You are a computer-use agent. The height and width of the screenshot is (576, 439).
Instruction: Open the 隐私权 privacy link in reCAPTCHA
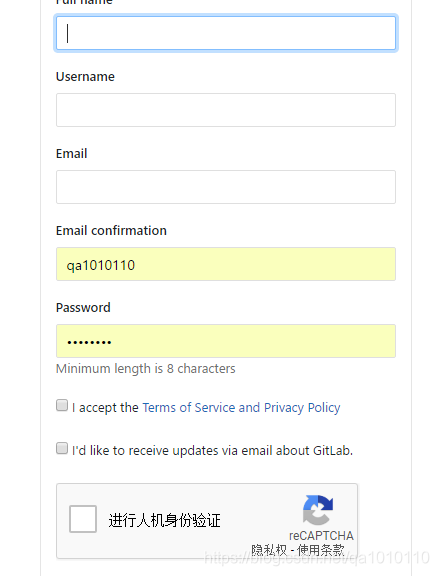(269, 550)
